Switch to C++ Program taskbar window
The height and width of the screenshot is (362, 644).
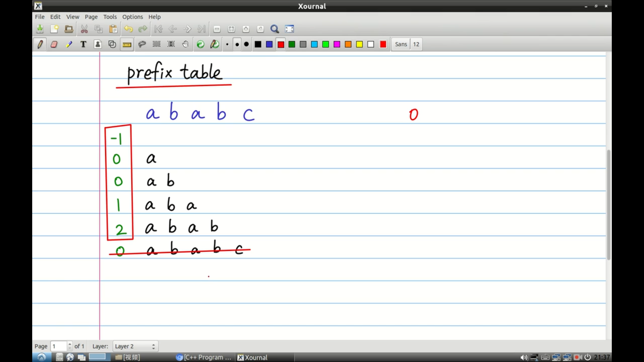[x=204, y=357]
